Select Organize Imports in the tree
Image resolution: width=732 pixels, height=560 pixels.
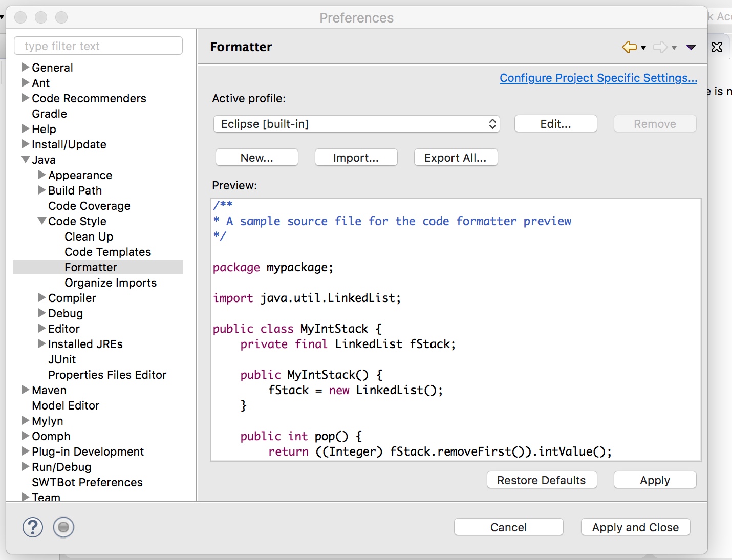[111, 283]
